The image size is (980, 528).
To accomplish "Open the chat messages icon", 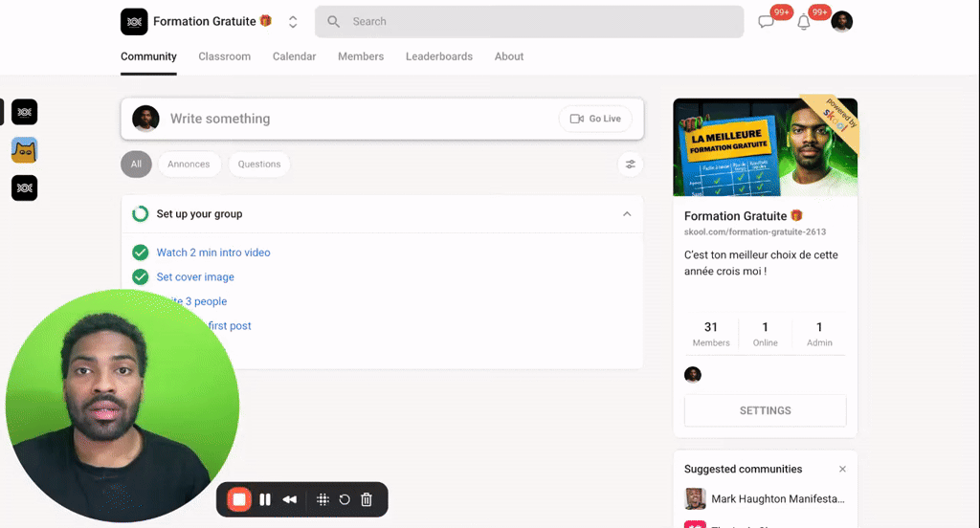I will [766, 22].
